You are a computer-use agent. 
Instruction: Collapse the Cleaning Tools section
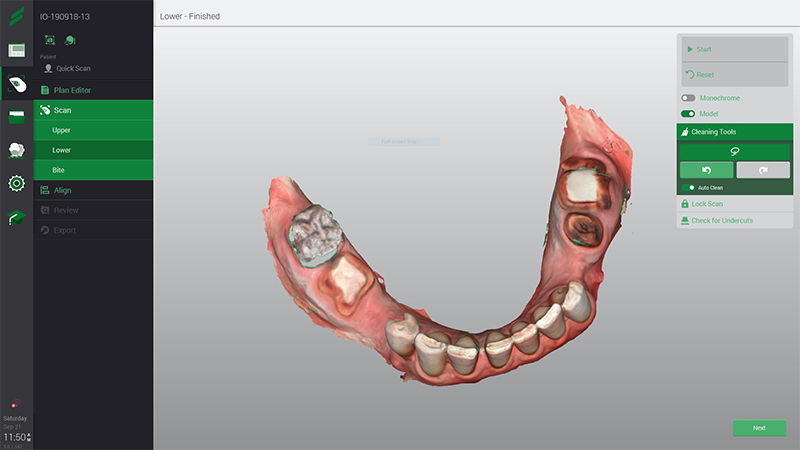(x=734, y=131)
